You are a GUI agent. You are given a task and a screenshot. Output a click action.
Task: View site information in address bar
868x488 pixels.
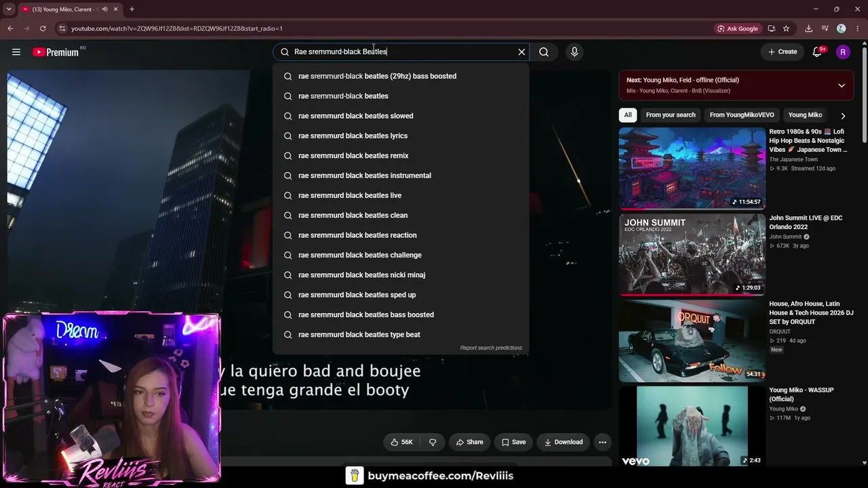62,28
